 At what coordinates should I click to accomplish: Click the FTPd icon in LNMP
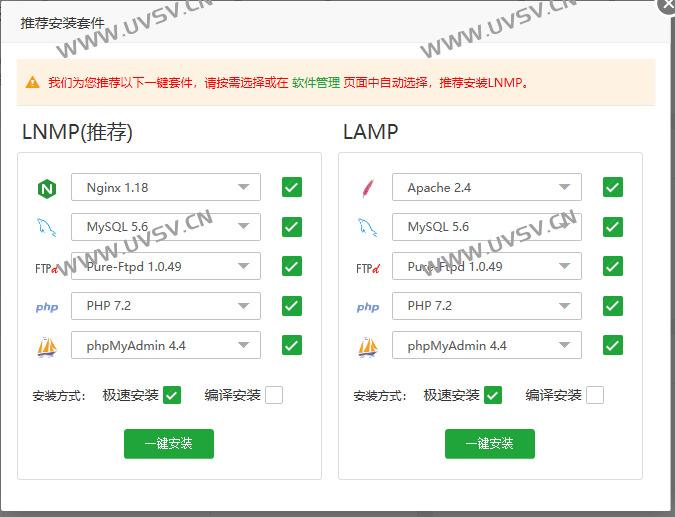pyautogui.click(x=46, y=269)
